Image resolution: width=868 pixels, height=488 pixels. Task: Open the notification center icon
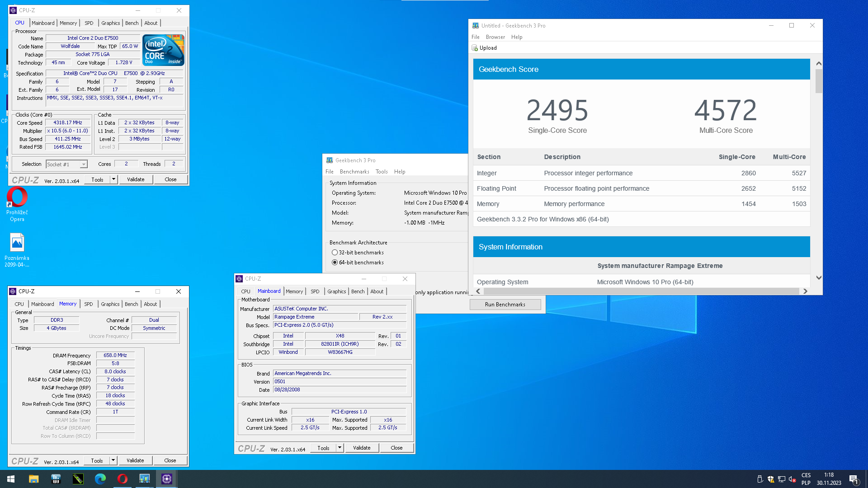pyautogui.click(x=854, y=479)
